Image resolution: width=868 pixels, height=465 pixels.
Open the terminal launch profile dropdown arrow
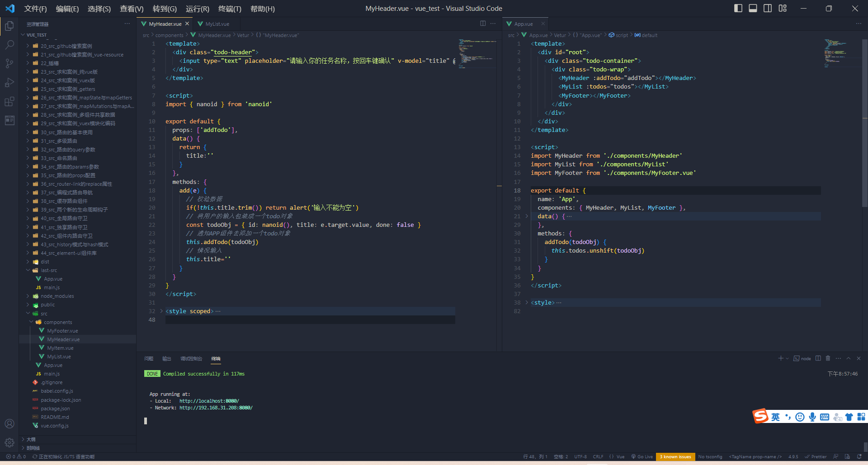click(787, 358)
